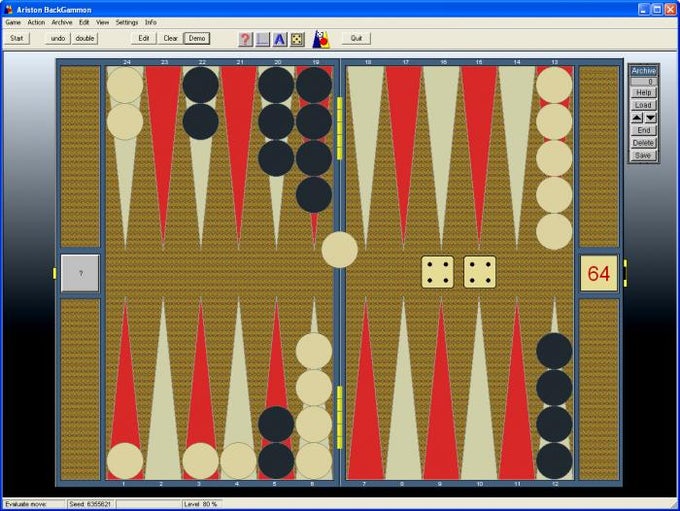The image size is (680, 511).
Task: Click the Edit toolbar button
Action: [144, 38]
